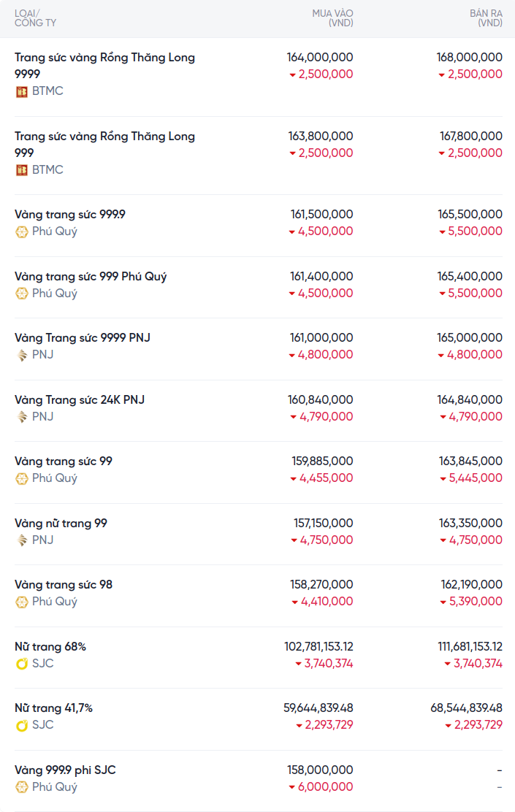Open Vàng trang sức 999 Phú Quý row

tap(91, 277)
